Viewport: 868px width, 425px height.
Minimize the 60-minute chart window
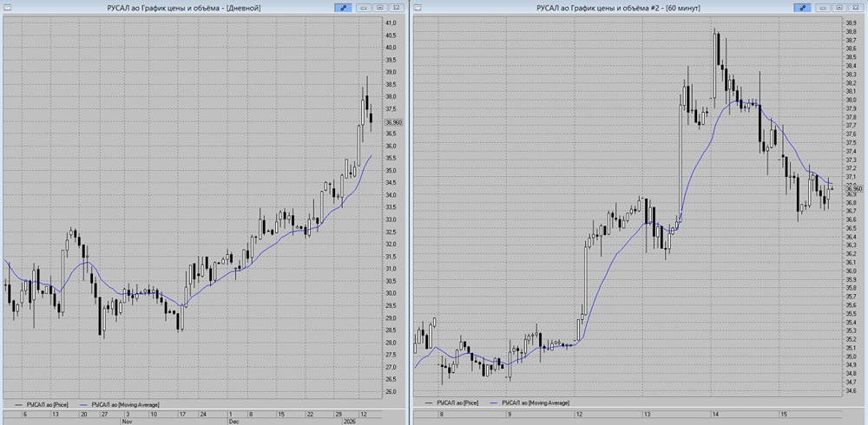coord(823,8)
